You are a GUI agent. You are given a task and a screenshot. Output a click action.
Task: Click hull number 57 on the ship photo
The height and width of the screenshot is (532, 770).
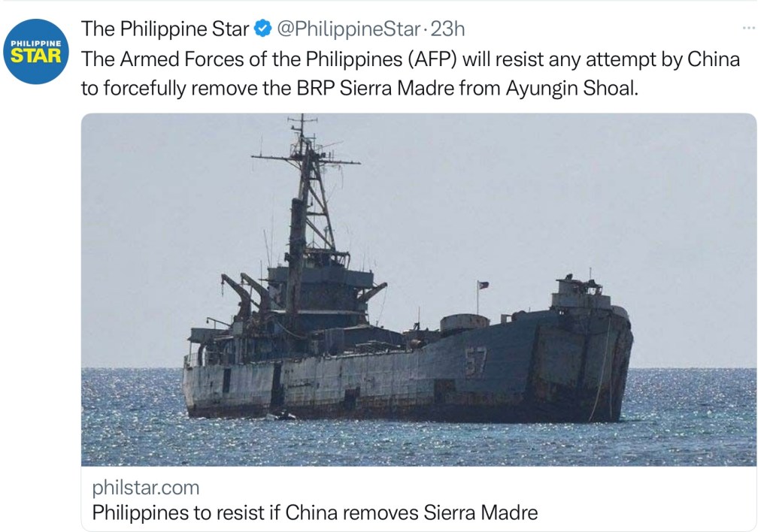point(475,361)
